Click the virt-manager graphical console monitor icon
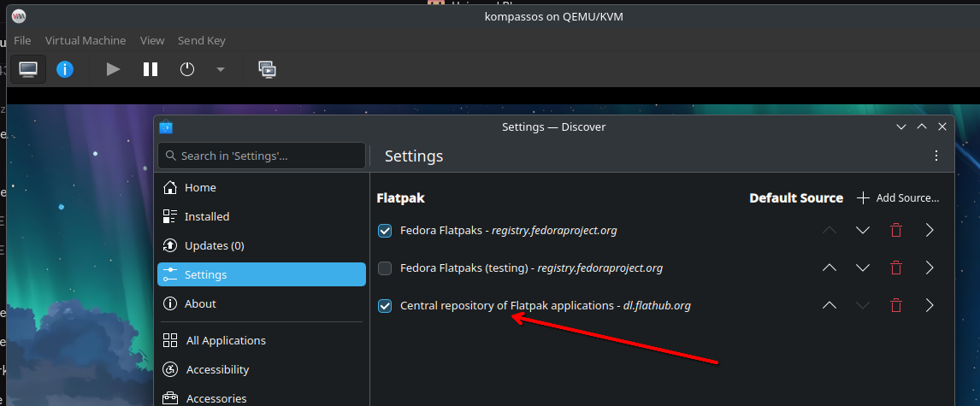Screen dimensions: 980x406 28,69
